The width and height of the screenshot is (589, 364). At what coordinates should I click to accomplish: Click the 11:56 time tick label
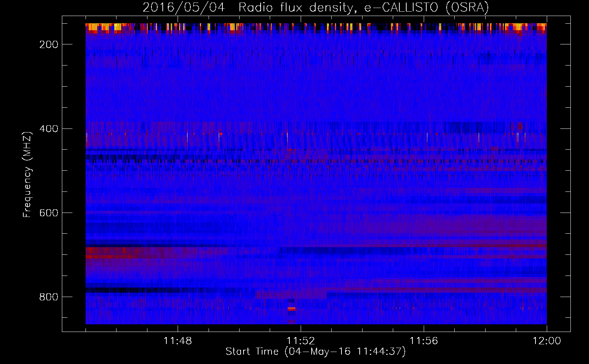pyautogui.click(x=424, y=341)
